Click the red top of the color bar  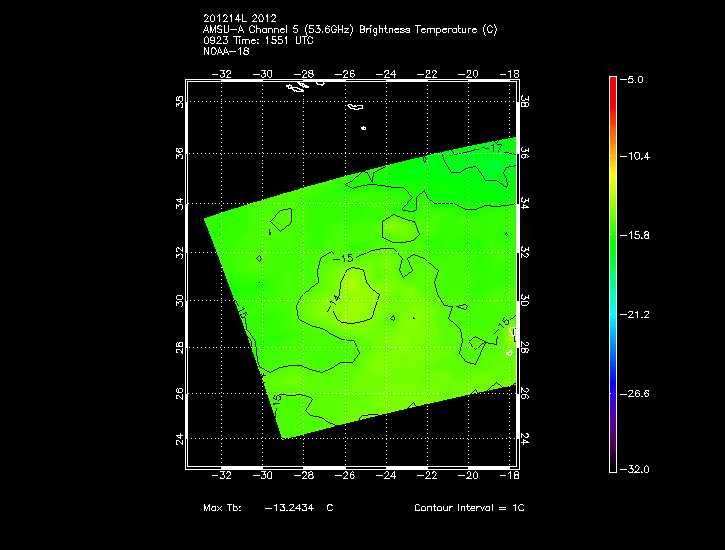pyautogui.click(x=613, y=83)
